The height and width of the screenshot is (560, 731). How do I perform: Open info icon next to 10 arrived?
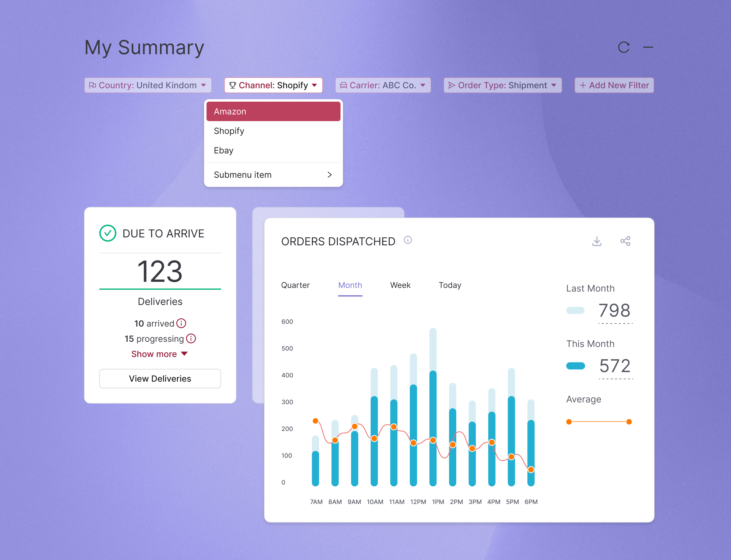pos(181,323)
